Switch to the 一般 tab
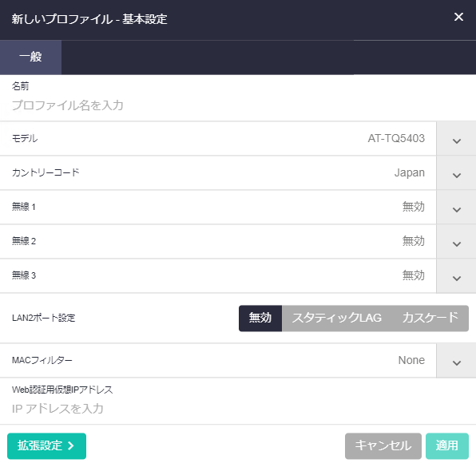The image size is (476, 467). point(30,57)
